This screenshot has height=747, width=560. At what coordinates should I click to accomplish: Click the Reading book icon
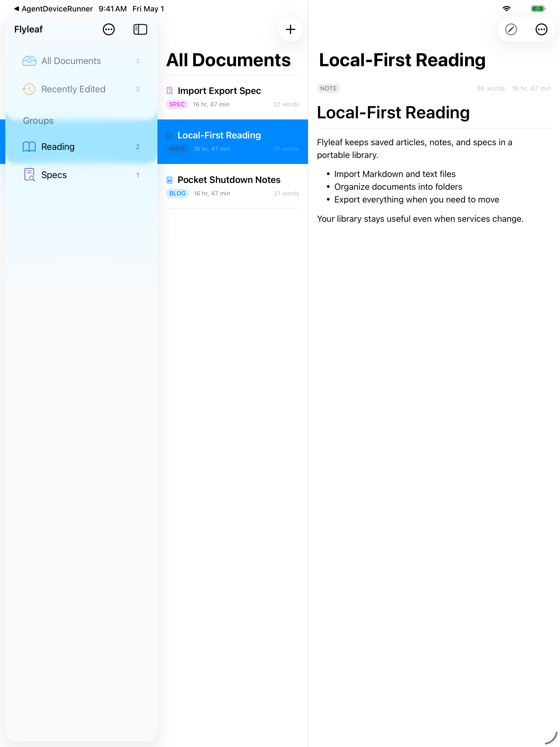click(29, 147)
